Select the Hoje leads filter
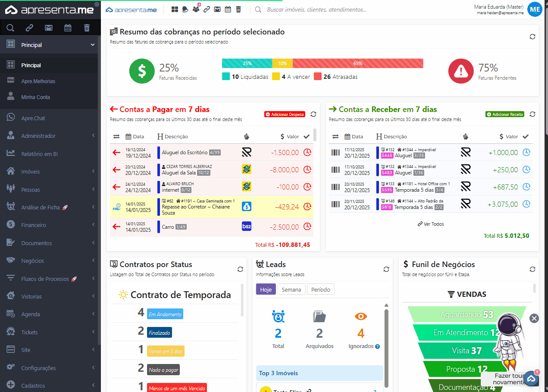Screen dimensions: 548x392 click(x=266, y=289)
